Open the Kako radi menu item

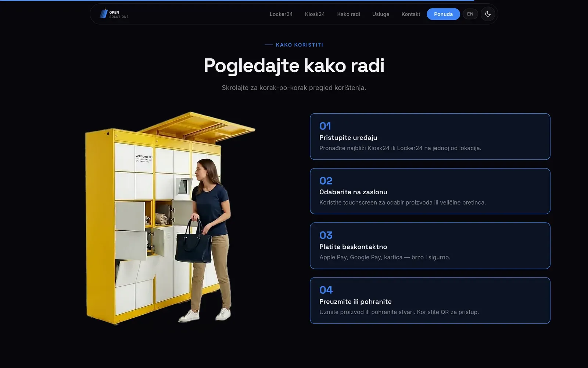[x=348, y=14]
